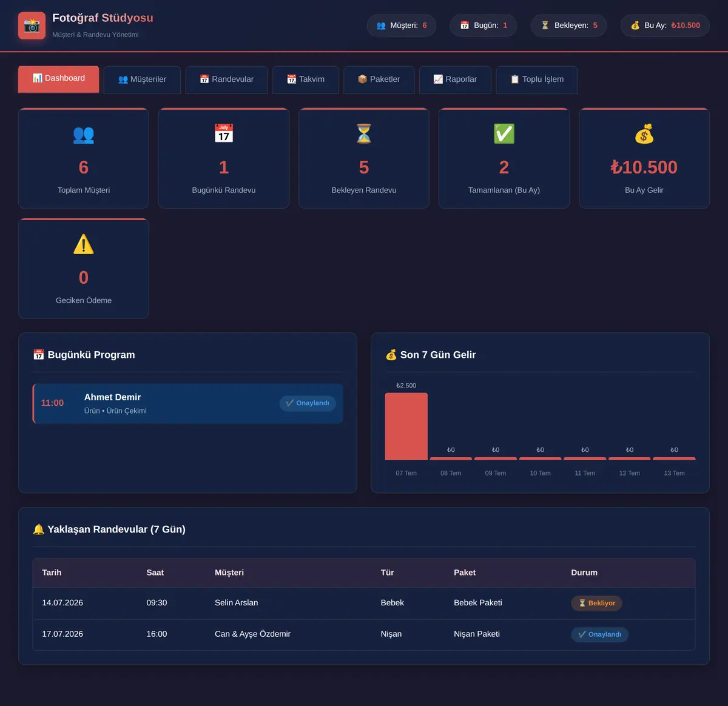The image size is (728, 706).
Task: Click the money bag icon in header Bu Ay pill
Action: 635,25
